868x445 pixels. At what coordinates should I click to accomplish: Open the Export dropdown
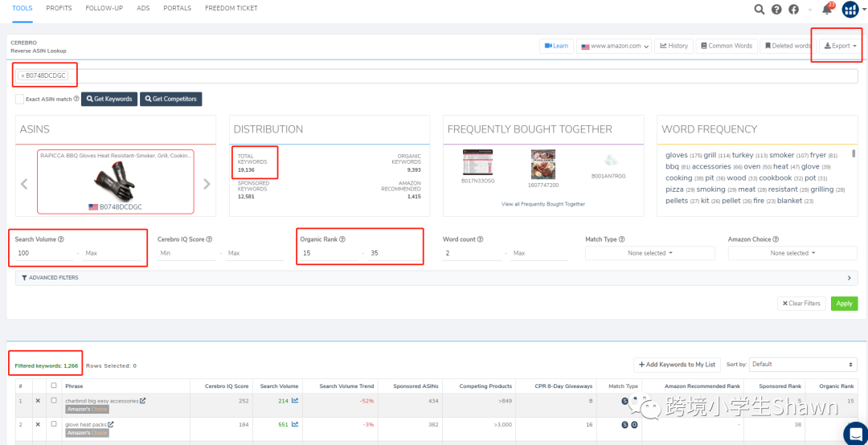(x=840, y=46)
